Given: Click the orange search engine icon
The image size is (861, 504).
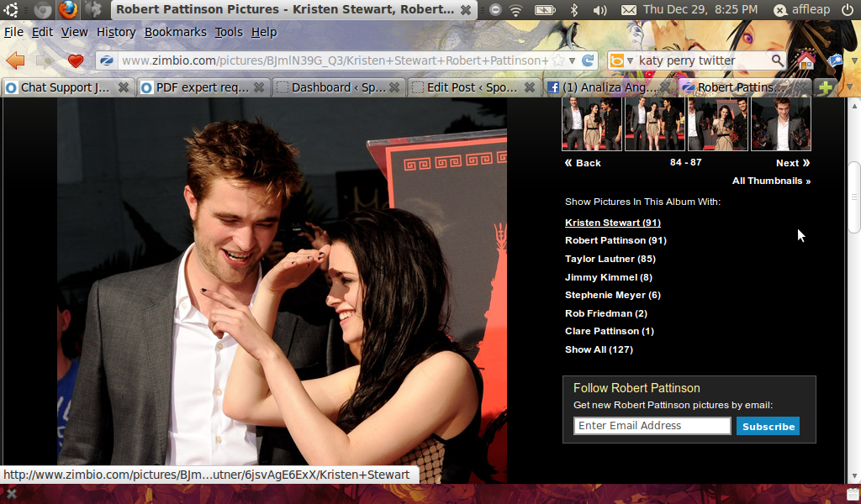Looking at the screenshot, I should coord(616,60).
